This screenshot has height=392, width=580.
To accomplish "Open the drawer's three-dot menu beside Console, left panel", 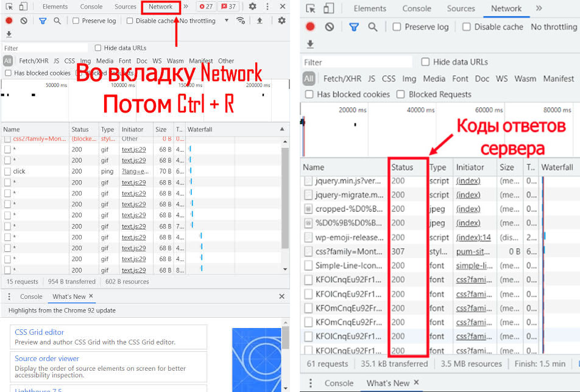I will click(x=9, y=296).
